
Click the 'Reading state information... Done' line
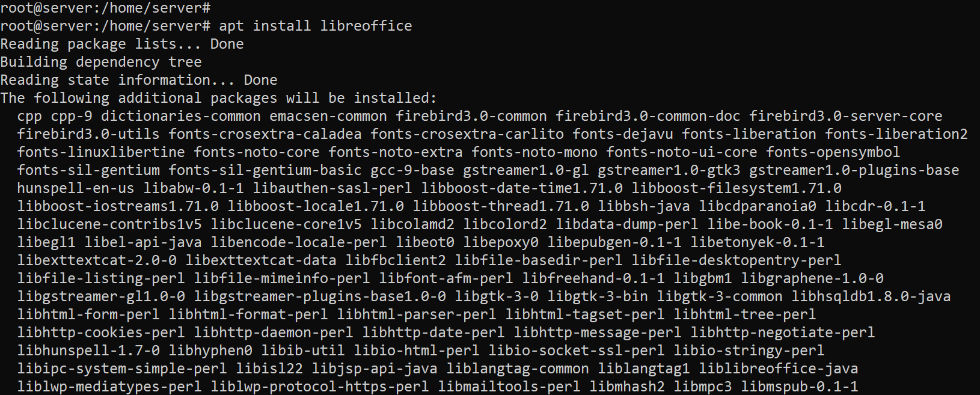coord(139,80)
